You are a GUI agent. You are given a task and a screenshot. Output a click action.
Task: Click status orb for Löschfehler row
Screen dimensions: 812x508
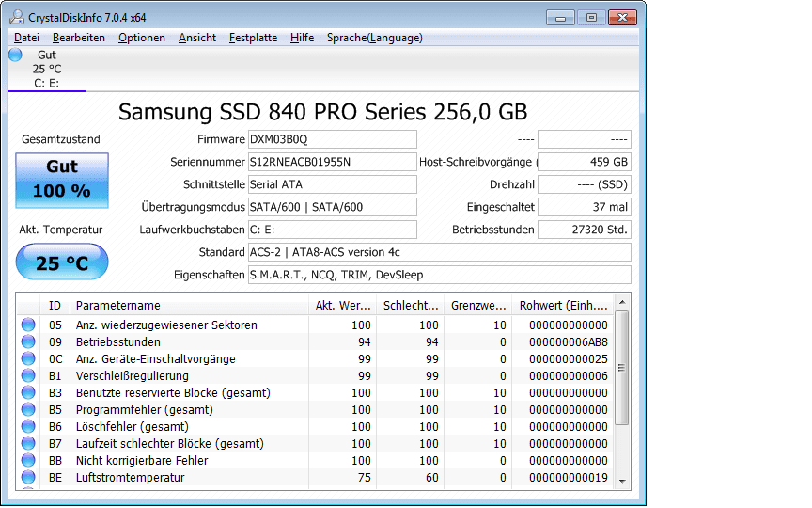click(28, 426)
